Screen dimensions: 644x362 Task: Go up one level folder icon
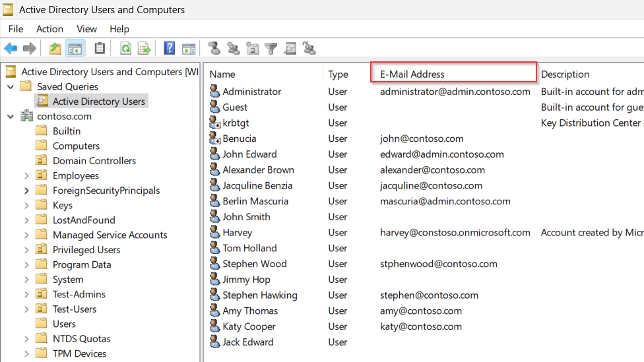(x=55, y=48)
